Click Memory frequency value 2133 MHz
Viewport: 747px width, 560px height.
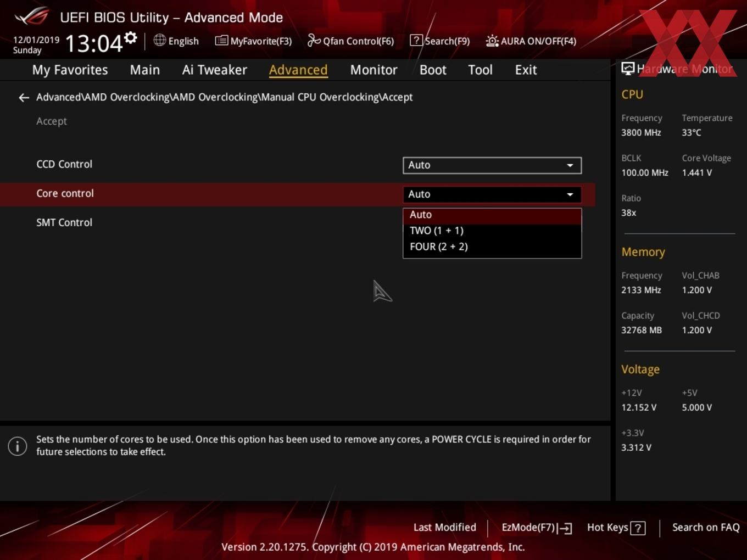641,290
